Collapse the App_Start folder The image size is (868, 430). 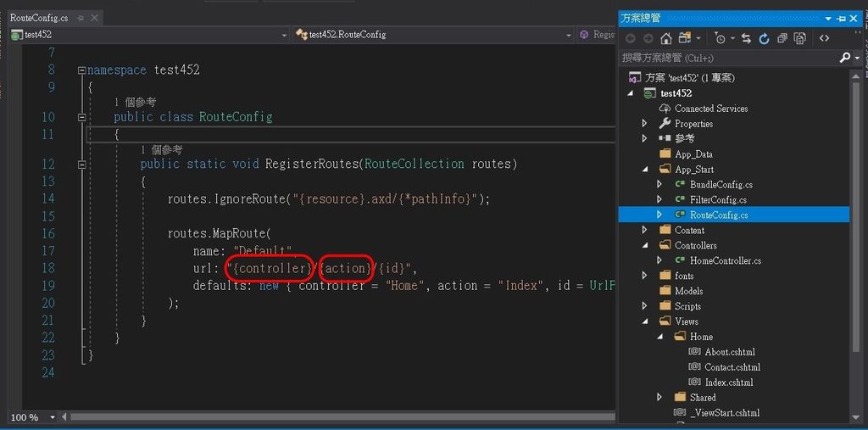644,169
